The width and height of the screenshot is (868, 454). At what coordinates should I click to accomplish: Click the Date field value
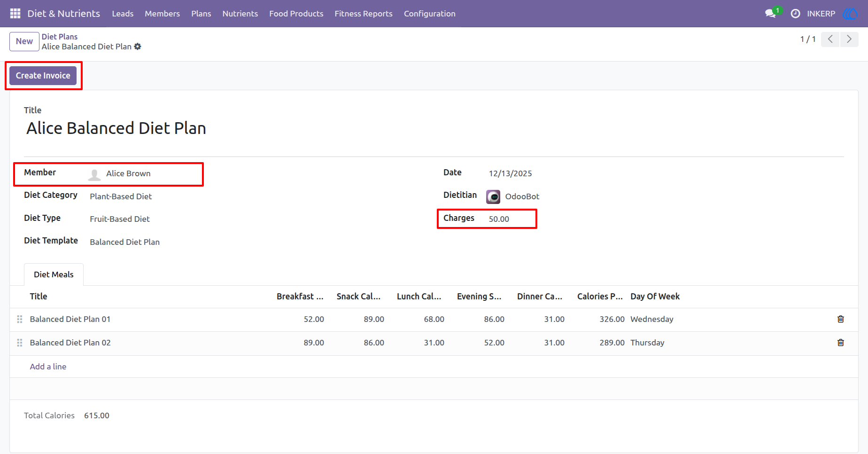pyautogui.click(x=511, y=173)
